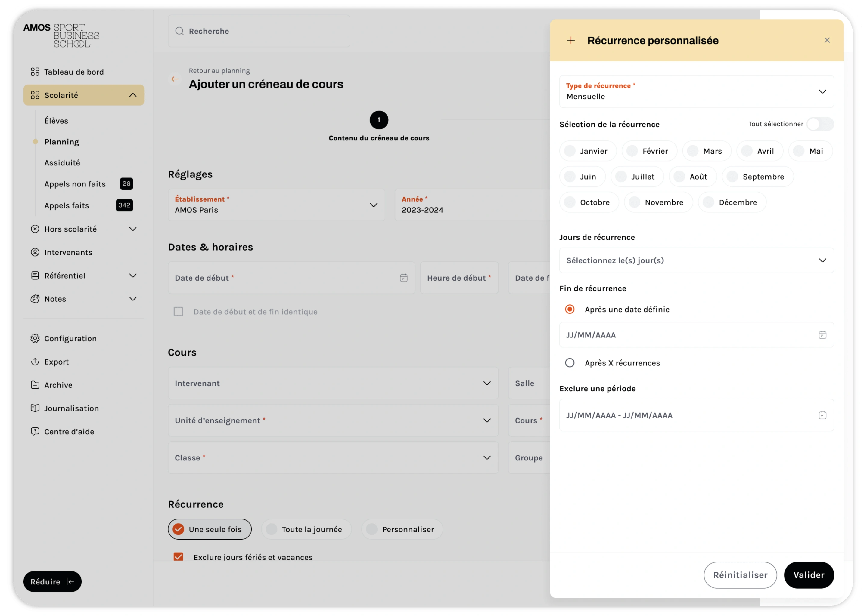Screen dimensions: 867x616
Task: Enable the Tout sélectionner toggle
Action: pyautogui.click(x=820, y=124)
